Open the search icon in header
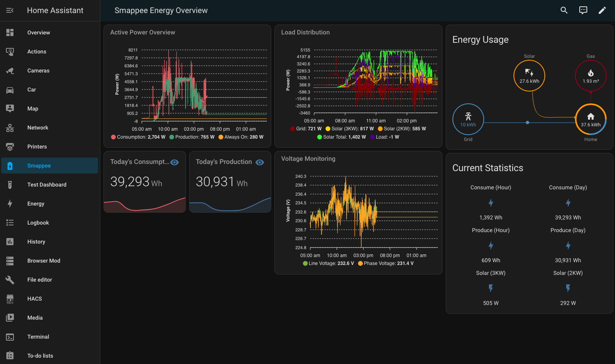This screenshot has width=615, height=364. (564, 10)
